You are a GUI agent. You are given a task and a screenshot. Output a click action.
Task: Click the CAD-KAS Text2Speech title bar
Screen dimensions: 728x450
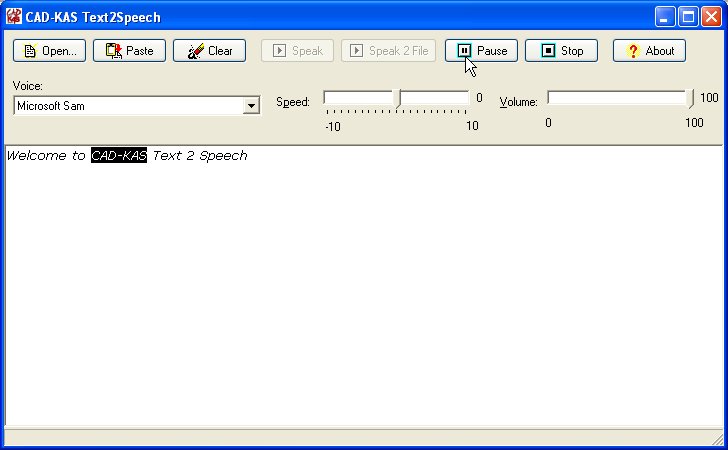click(x=350, y=17)
